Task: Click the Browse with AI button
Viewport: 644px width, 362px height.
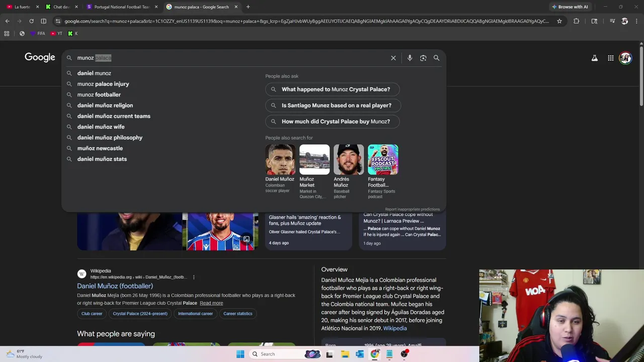Action: click(570, 7)
